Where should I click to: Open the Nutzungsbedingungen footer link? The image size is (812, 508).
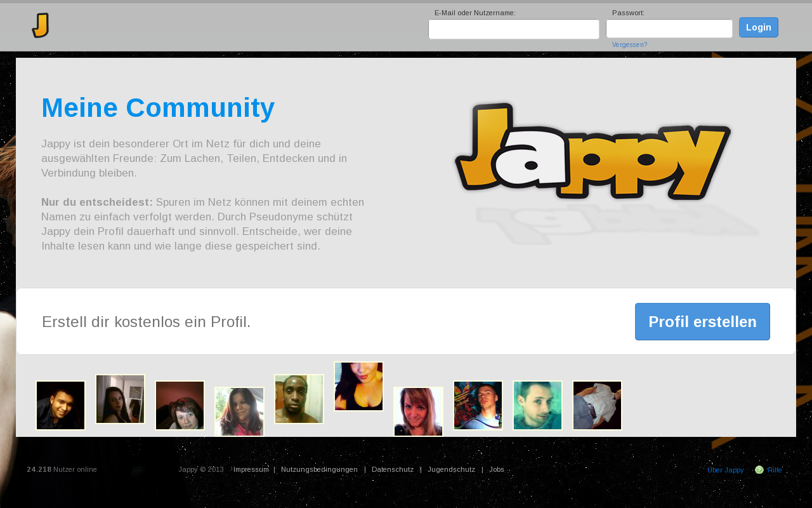(319, 470)
